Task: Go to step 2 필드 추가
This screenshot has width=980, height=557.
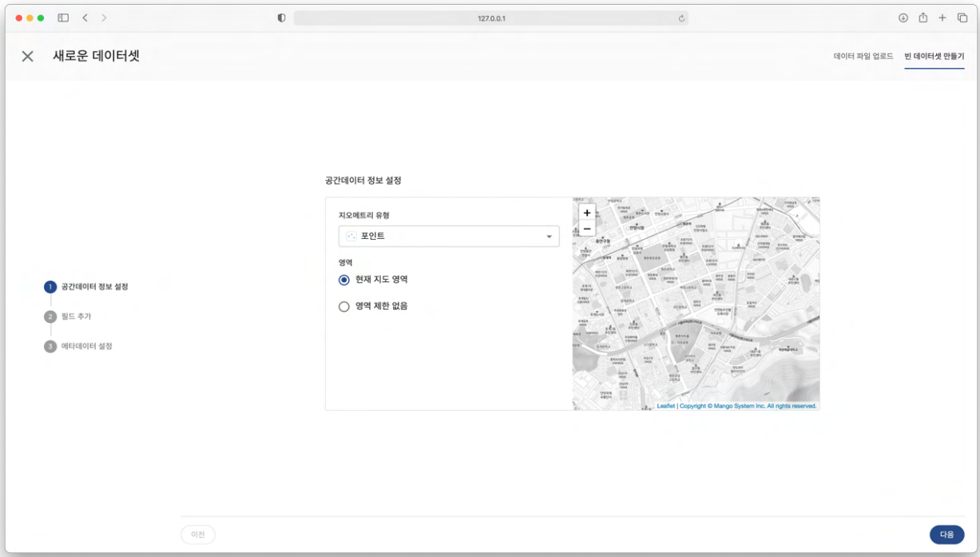Action: pyautogui.click(x=76, y=316)
